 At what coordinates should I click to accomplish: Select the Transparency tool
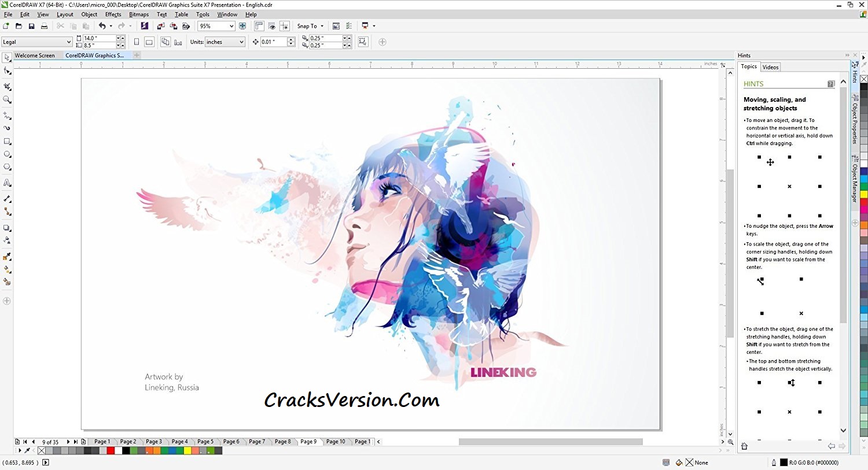(7, 240)
